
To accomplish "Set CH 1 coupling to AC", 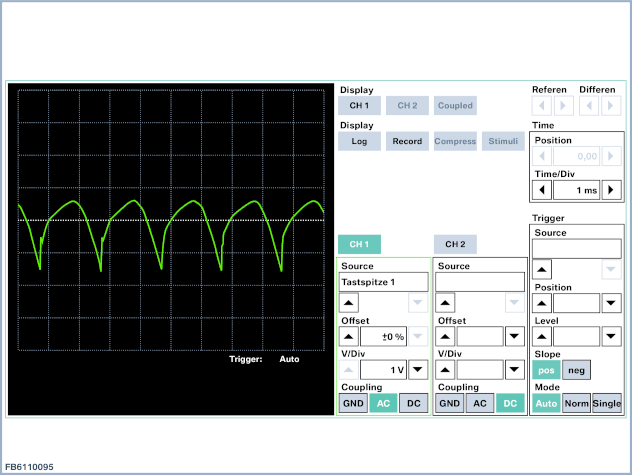I will pyautogui.click(x=383, y=403).
